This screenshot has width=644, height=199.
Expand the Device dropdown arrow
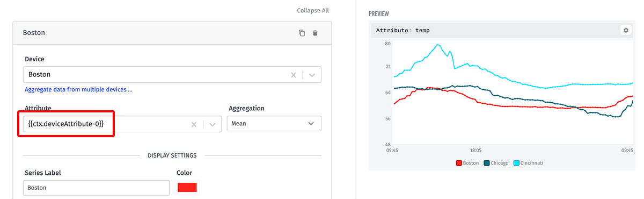click(x=312, y=75)
